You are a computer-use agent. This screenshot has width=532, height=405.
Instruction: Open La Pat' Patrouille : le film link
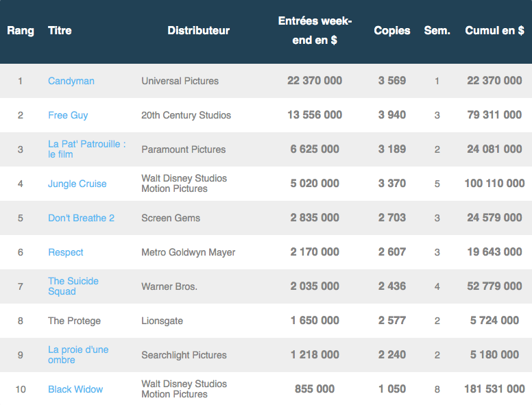tap(87, 149)
